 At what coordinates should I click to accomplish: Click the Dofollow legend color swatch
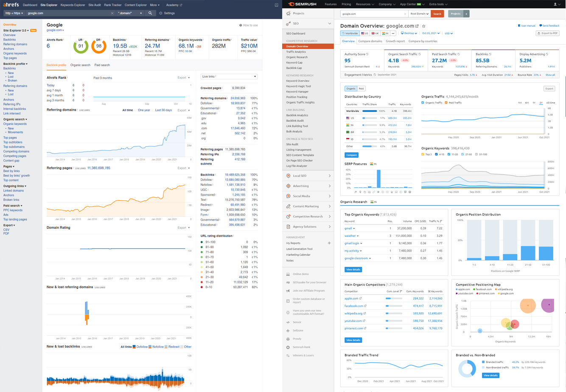pos(134,347)
